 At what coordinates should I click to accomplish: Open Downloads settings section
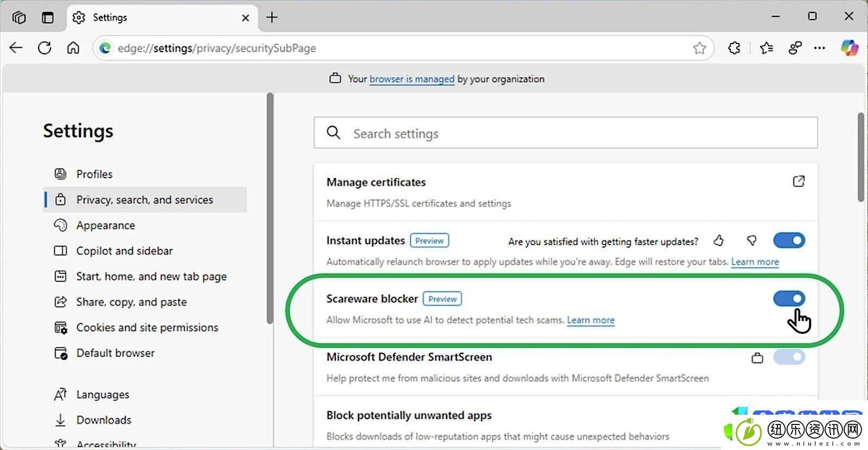click(145, 420)
